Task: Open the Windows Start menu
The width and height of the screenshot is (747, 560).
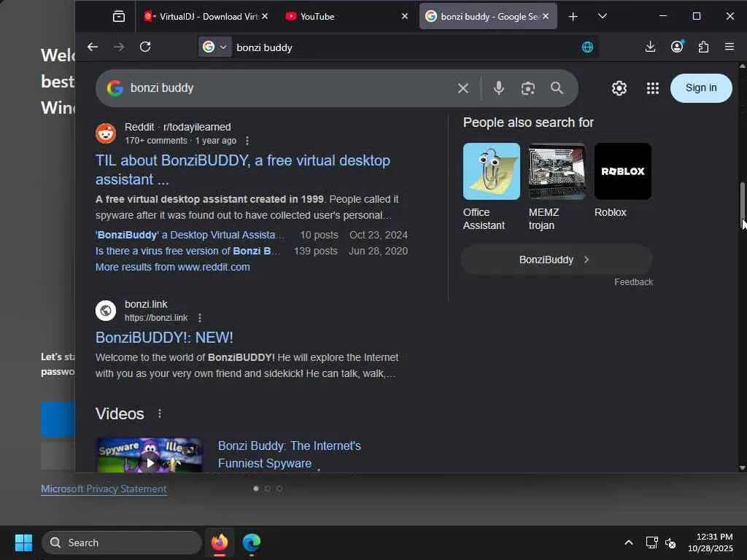Action: coord(23,542)
